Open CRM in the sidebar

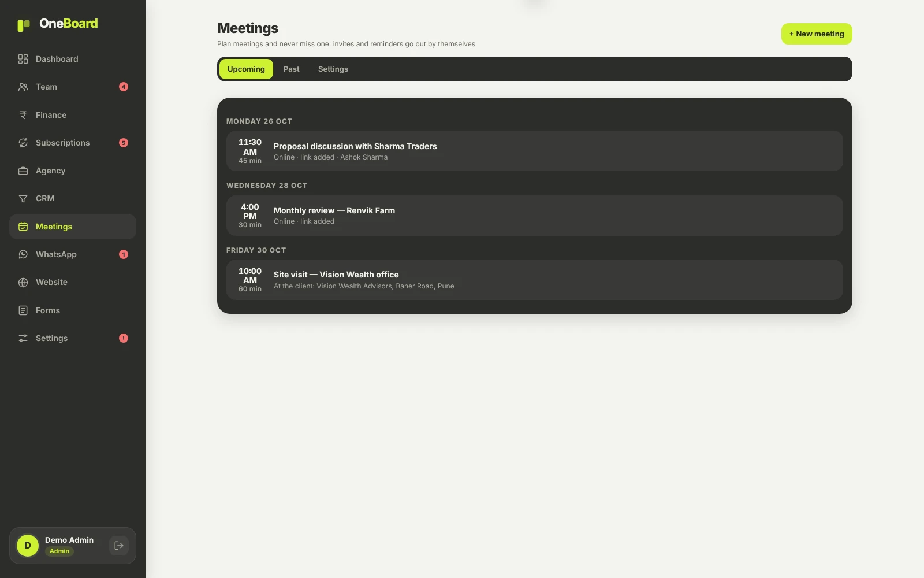pos(73,198)
